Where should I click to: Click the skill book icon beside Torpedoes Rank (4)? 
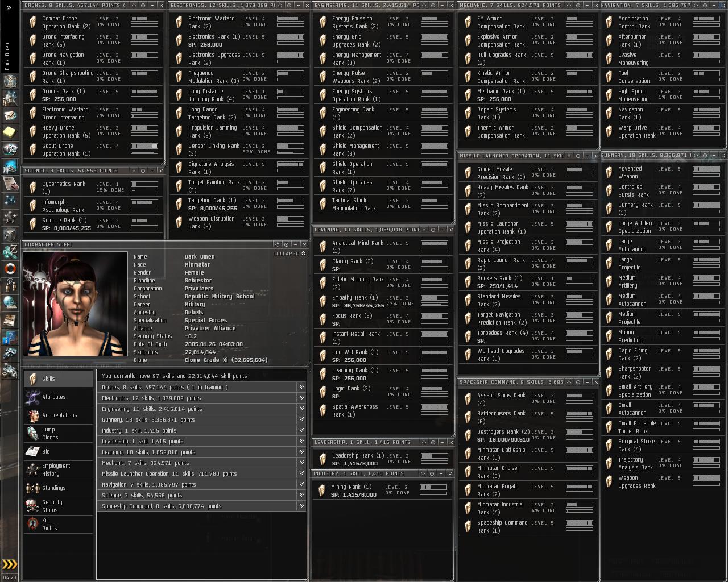pyautogui.click(x=468, y=336)
